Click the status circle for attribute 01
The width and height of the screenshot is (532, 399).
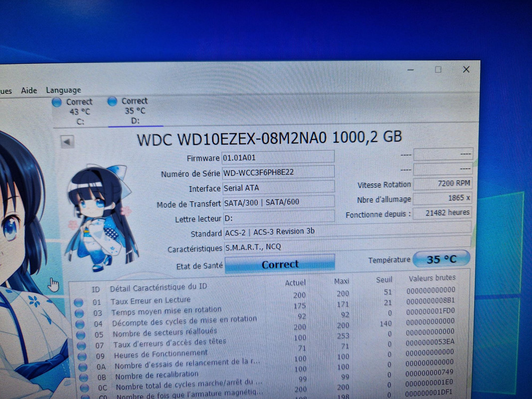pyautogui.click(x=79, y=302)
